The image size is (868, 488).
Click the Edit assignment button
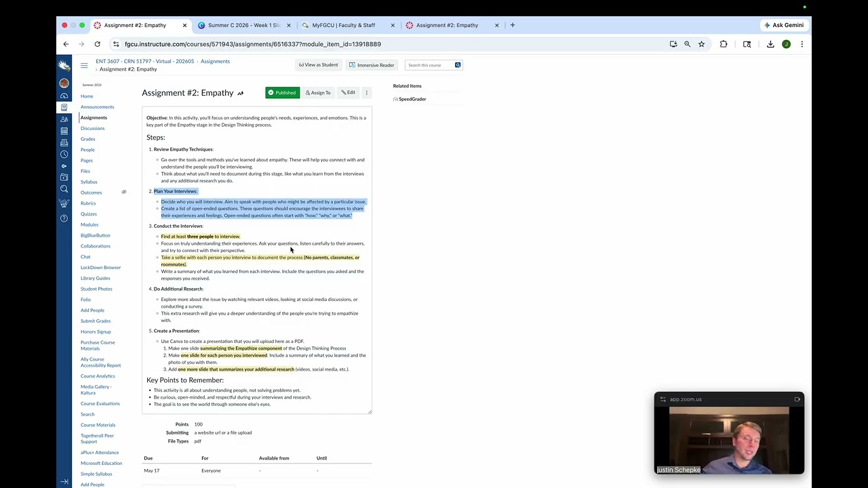348,93
